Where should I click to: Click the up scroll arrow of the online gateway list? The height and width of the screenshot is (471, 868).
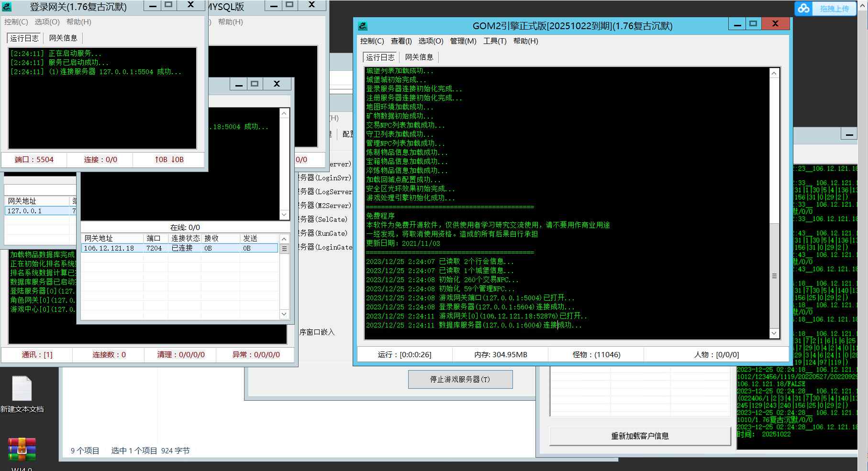click(x=284, y=238)
